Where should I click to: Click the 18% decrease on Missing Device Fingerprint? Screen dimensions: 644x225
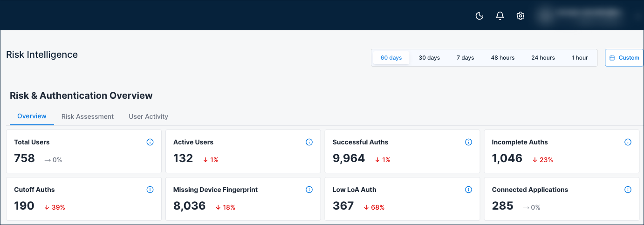(225, 207)
